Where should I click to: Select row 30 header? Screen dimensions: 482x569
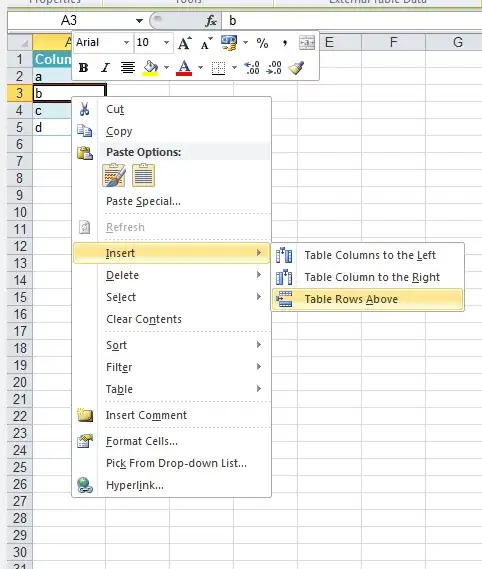pos(20,552)
